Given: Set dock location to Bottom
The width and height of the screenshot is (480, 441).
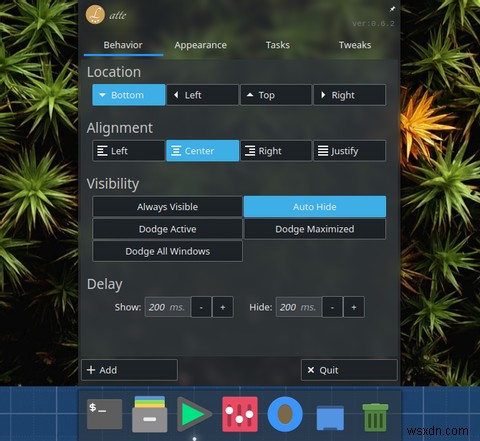Looking at the screenshot, I should coord(129,95).
